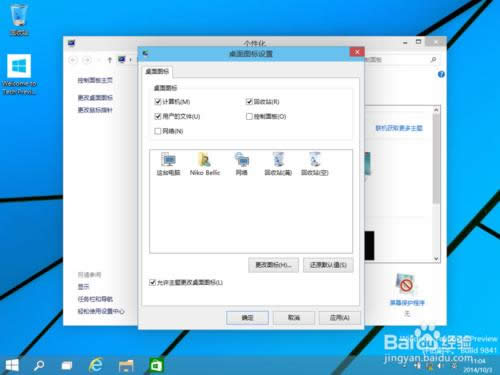Open the Store app from the taskbar
The width and height of the screenshot is (500, 375).
[x=156, y=366]
